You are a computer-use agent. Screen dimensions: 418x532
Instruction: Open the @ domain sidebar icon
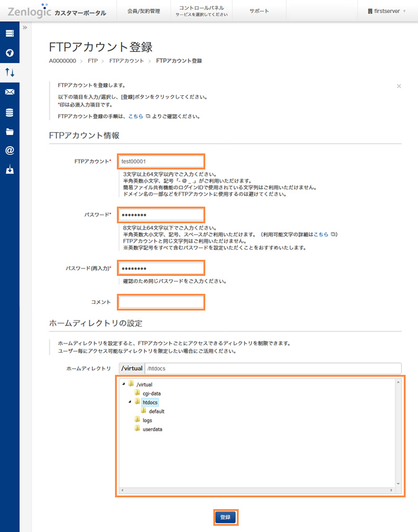(9, 150)
